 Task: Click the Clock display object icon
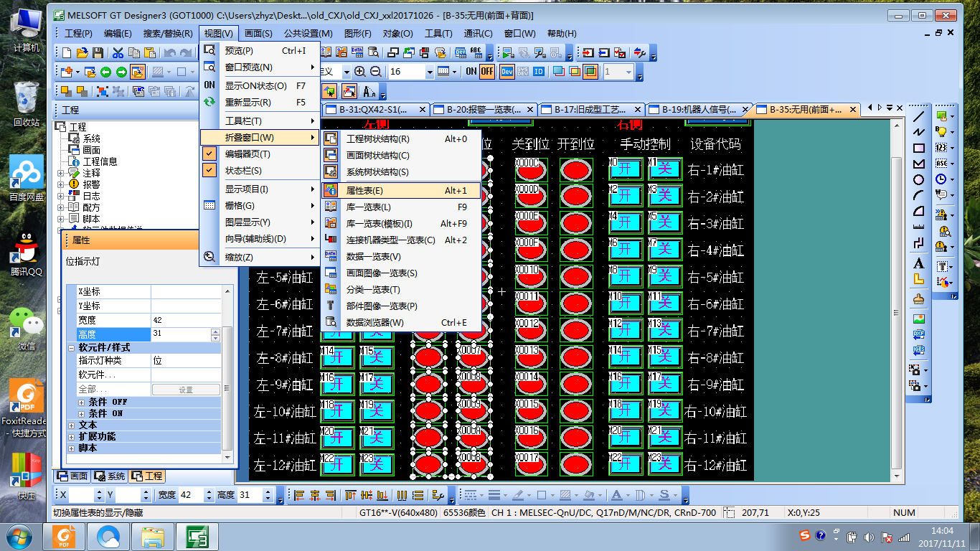pos(941,179)
